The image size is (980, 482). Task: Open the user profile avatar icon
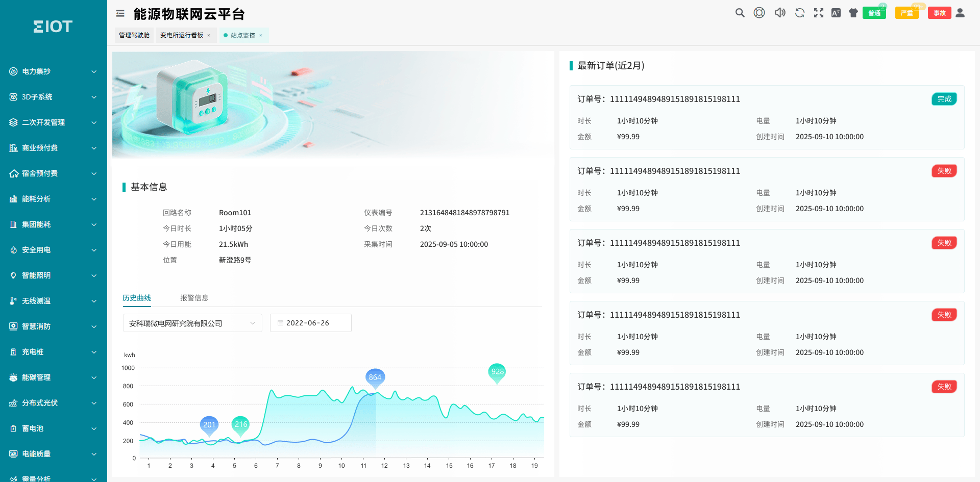pyautogui.click(x=960, y=13)
